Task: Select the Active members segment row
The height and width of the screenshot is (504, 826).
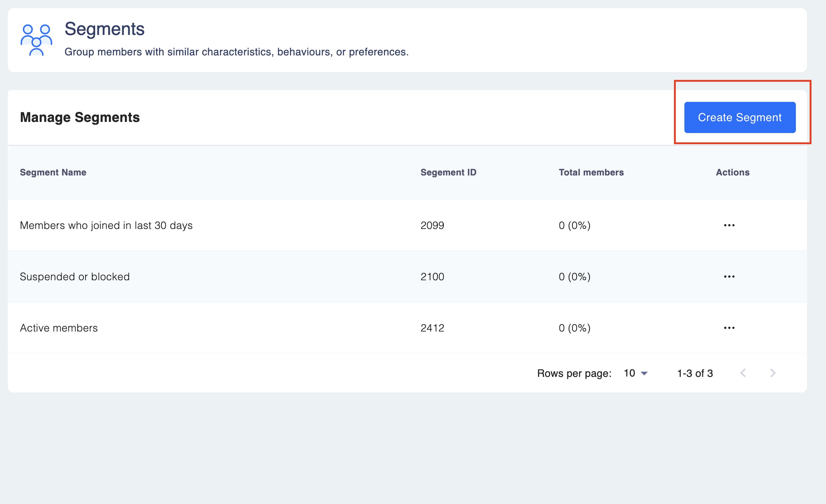Action: click(59, 328)
